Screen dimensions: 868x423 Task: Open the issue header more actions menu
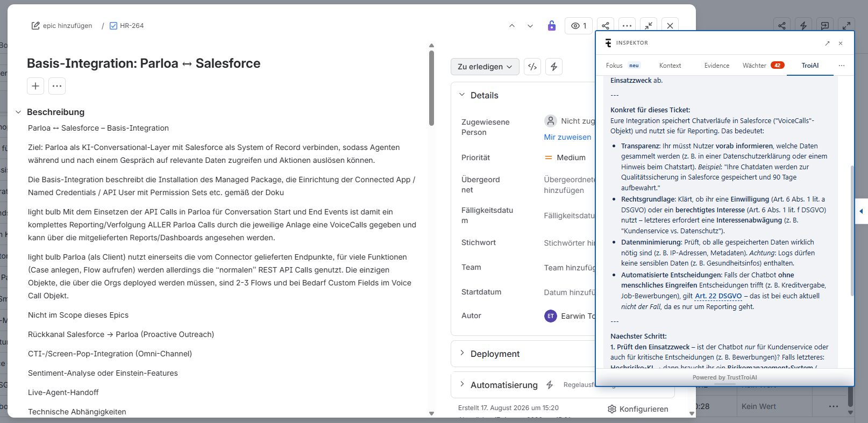pos(627,26)
